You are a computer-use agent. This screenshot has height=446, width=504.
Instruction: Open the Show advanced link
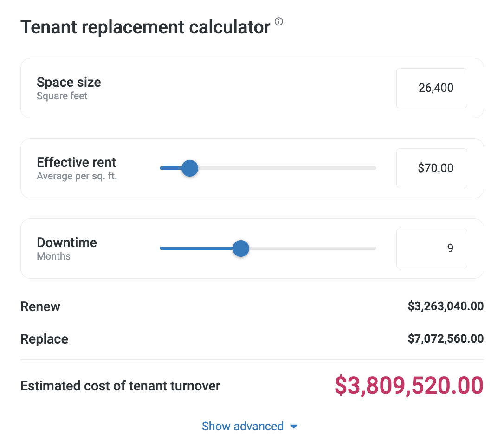point(243,427)
